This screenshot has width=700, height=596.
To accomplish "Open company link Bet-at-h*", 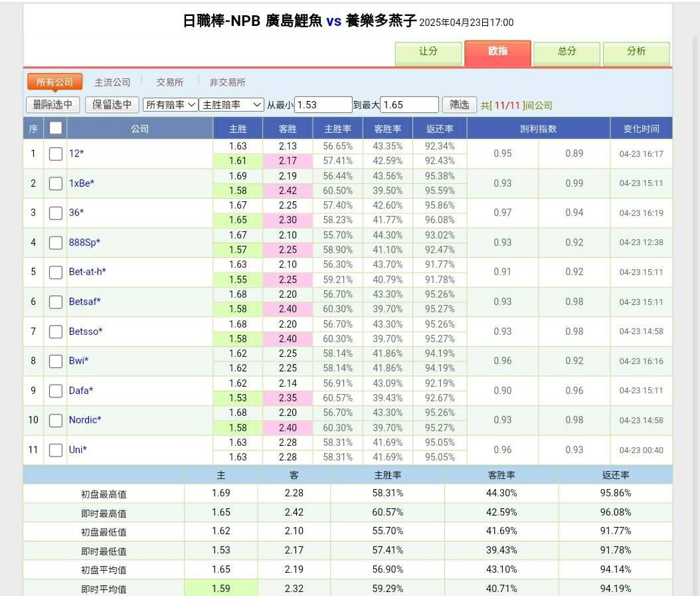I will [x=88, y=272].
